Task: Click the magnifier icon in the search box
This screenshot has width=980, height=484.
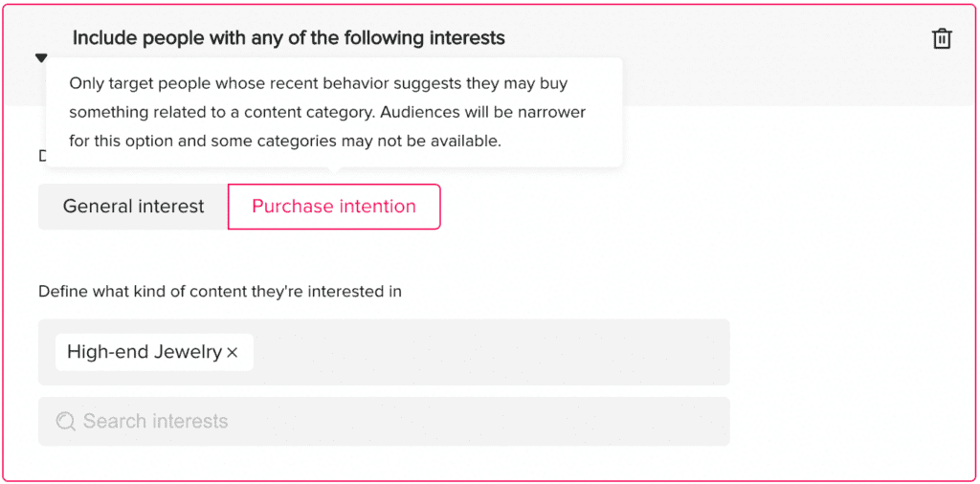Action: [x=65, y=422]
